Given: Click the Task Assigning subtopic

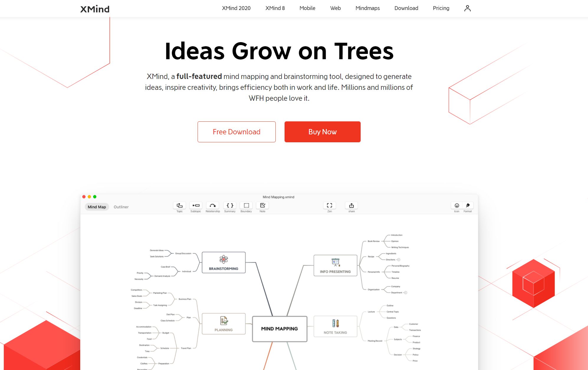Looking at the screenshot, I should tap(160, 305).
